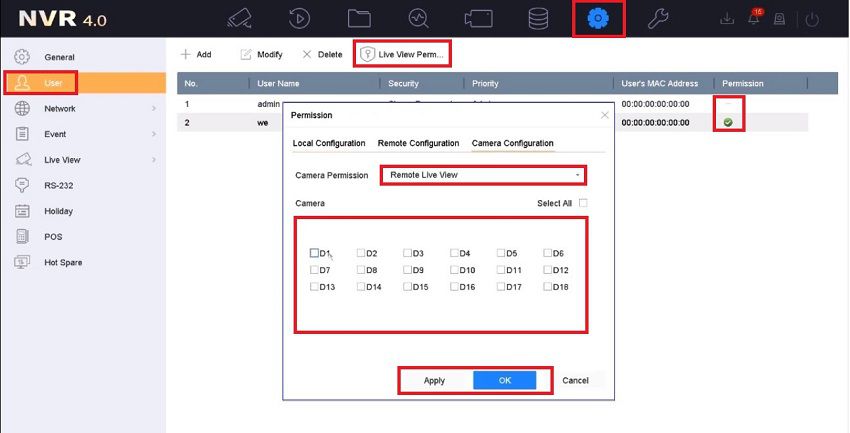
Task: Click the blue OK button
Action: click(505, 380)
